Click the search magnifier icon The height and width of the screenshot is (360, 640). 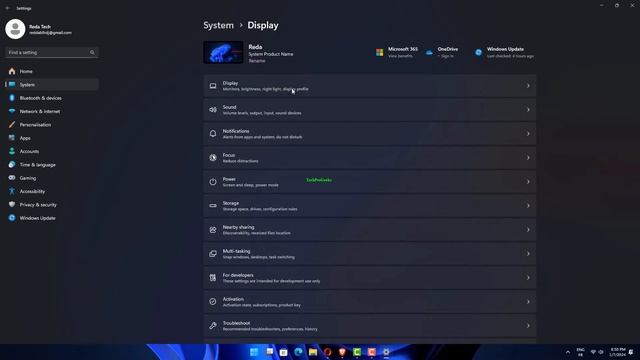click(92, 53)
